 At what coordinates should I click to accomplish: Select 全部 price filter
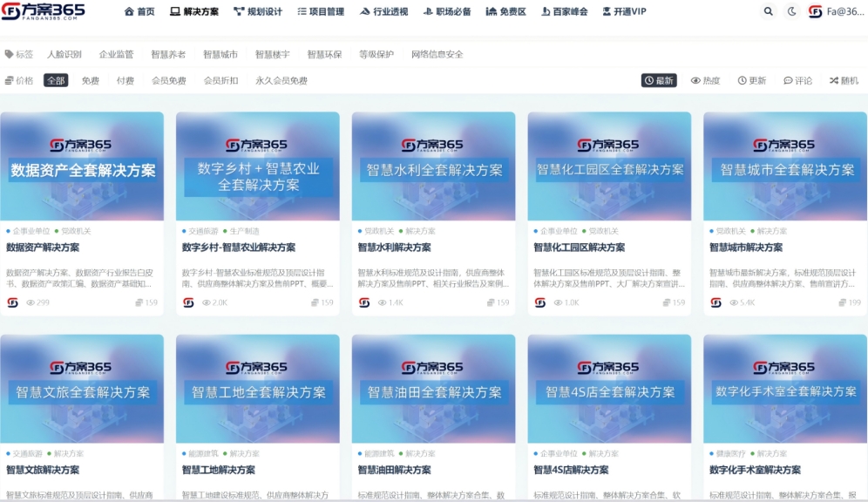[56, 80]
